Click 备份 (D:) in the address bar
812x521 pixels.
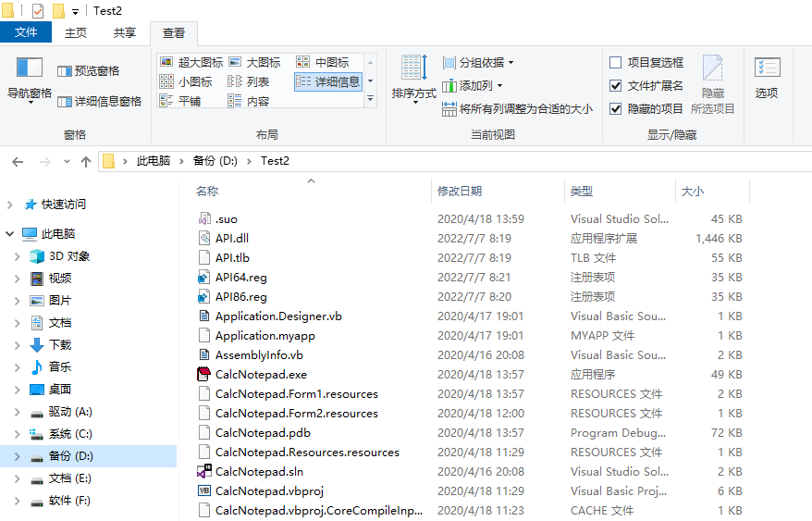pyautogui.click(x=215, y=161)
